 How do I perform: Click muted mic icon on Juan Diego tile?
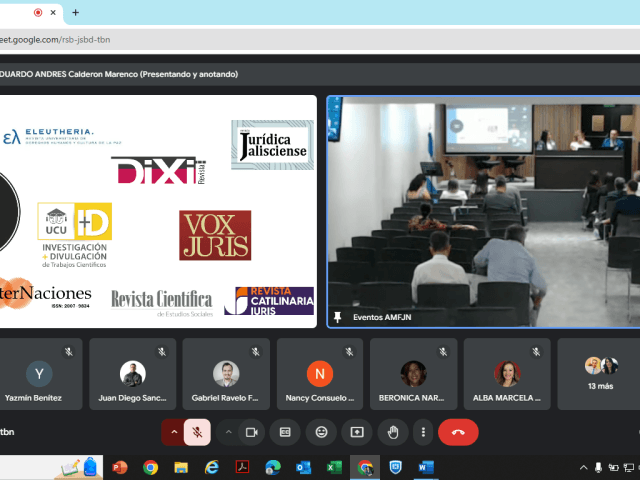tap(162, 352)
